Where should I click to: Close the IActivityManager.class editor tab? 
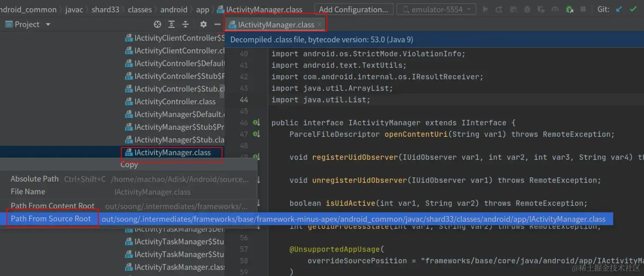[319, 25]
